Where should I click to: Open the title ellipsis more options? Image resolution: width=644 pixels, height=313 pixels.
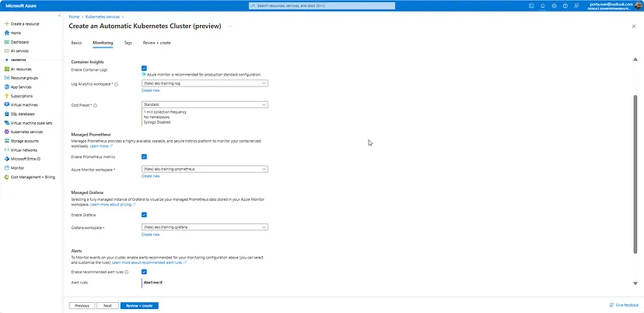point(230,26)
